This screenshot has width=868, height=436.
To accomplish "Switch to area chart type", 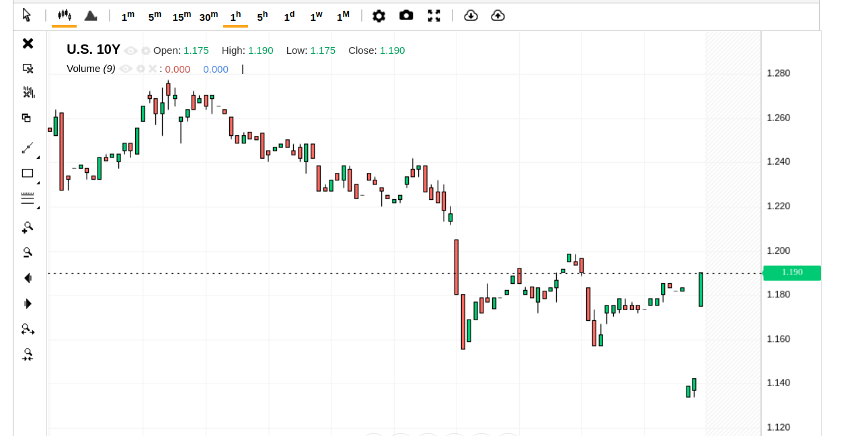I will coord(91,15).
